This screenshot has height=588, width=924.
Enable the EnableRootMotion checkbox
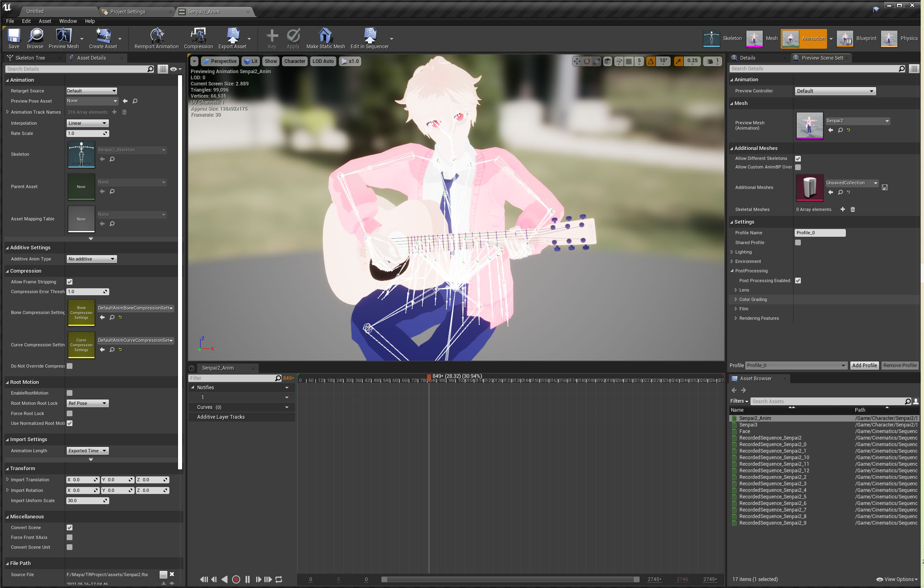[70, 393]
